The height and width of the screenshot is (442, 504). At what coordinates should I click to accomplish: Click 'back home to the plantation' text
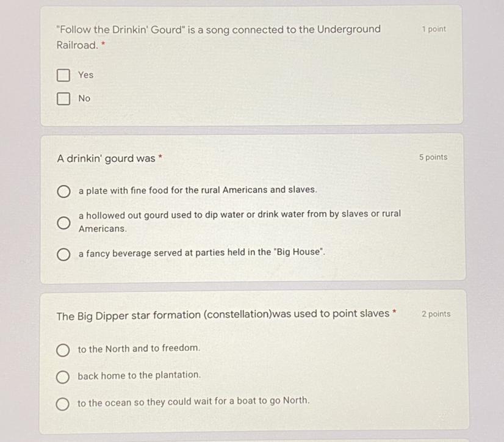pos(139,375)
